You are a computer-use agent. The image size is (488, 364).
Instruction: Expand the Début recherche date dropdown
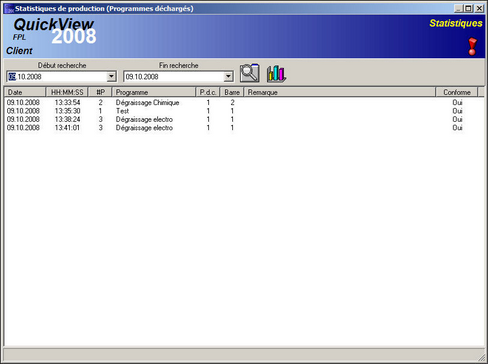(x=111, y=77)
